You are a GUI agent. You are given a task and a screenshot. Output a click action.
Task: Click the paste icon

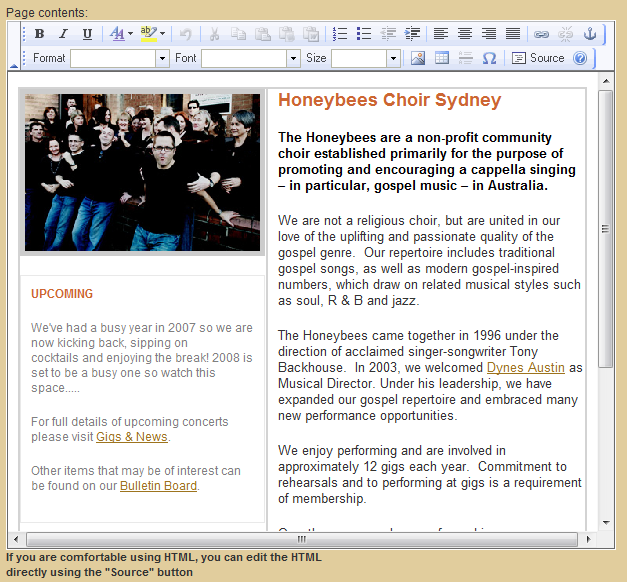pos(262,34)
